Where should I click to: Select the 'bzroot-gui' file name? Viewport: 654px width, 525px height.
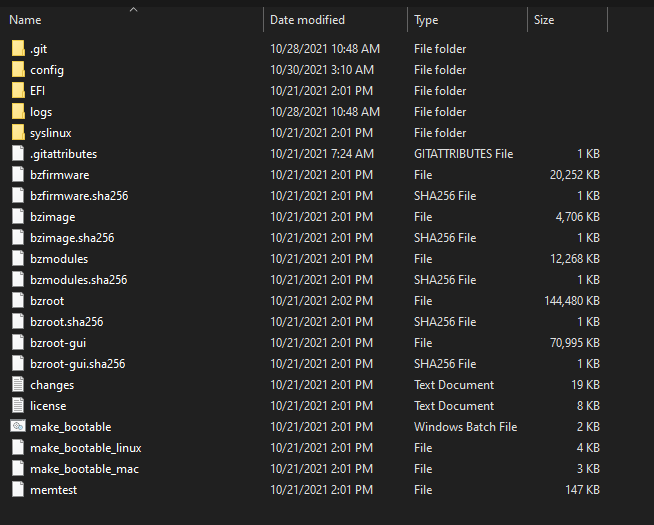click(x=58, y=343)
